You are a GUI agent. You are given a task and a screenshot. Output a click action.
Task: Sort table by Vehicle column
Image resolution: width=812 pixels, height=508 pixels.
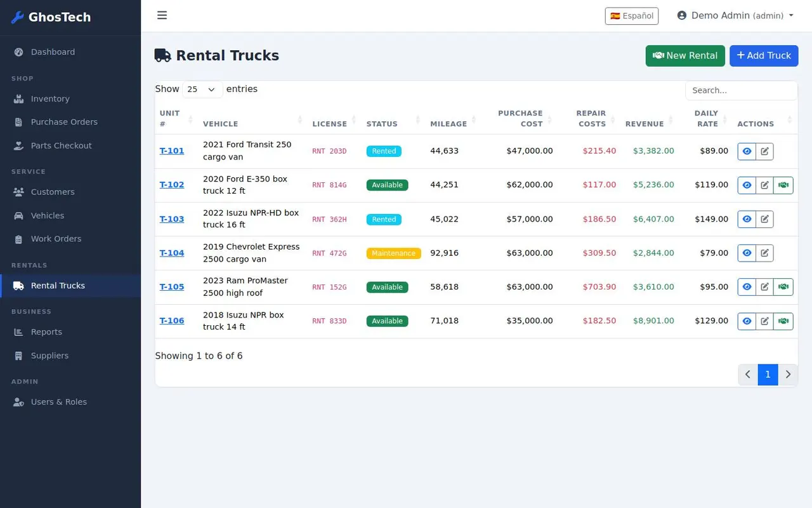click(x=252, y=118)
